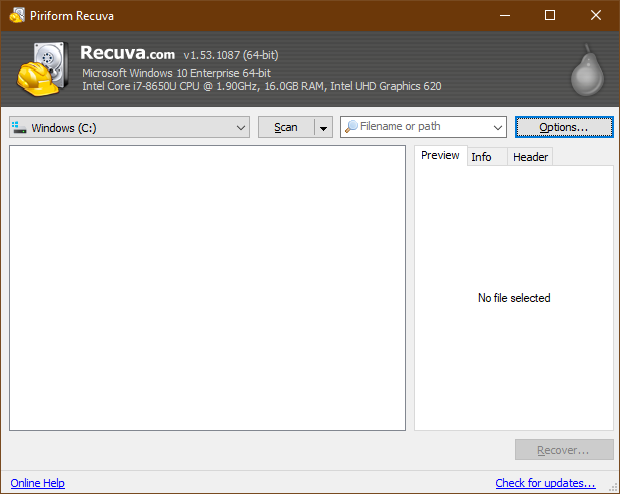
Task: Open the Options dialog
Action: click(564, 127)
